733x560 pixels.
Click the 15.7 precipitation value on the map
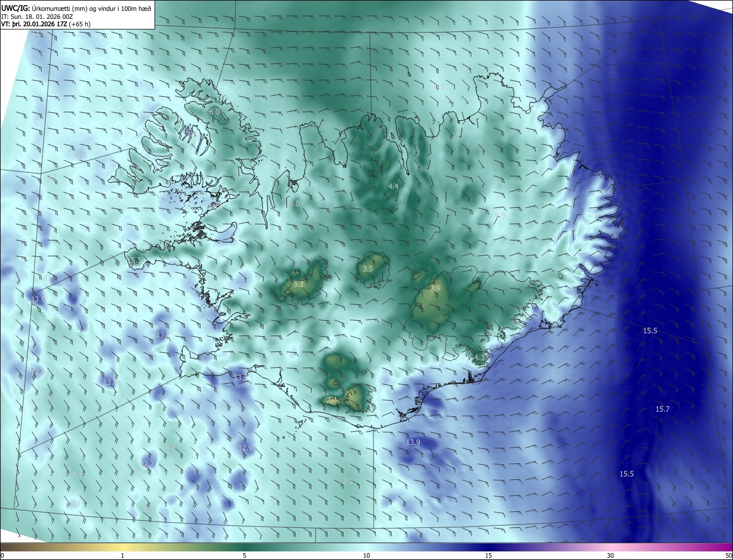[x=663, y=409]
